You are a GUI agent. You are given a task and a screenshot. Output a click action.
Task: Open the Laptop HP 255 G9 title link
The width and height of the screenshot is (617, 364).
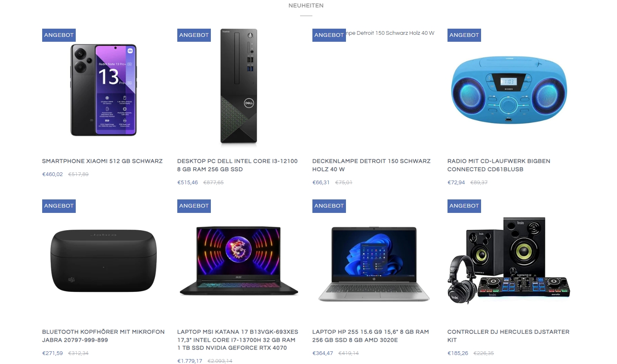pyautogui.click(x=371, y=336)
